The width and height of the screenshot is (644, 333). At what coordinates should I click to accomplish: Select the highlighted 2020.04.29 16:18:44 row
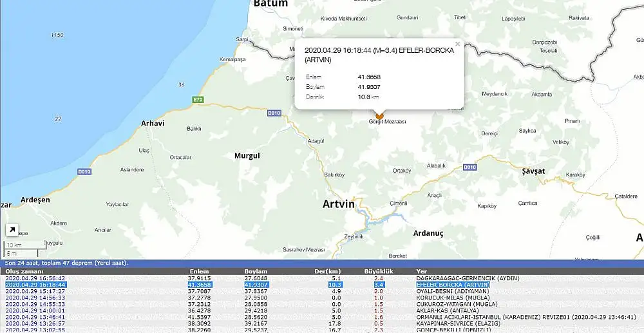click(322, 285)
